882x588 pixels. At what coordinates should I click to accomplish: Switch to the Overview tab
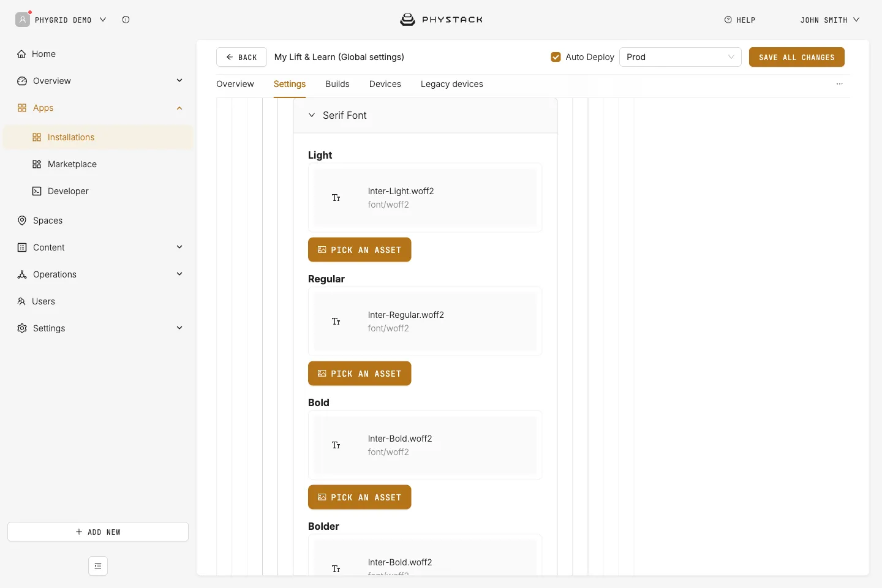(x=235, y=84)
